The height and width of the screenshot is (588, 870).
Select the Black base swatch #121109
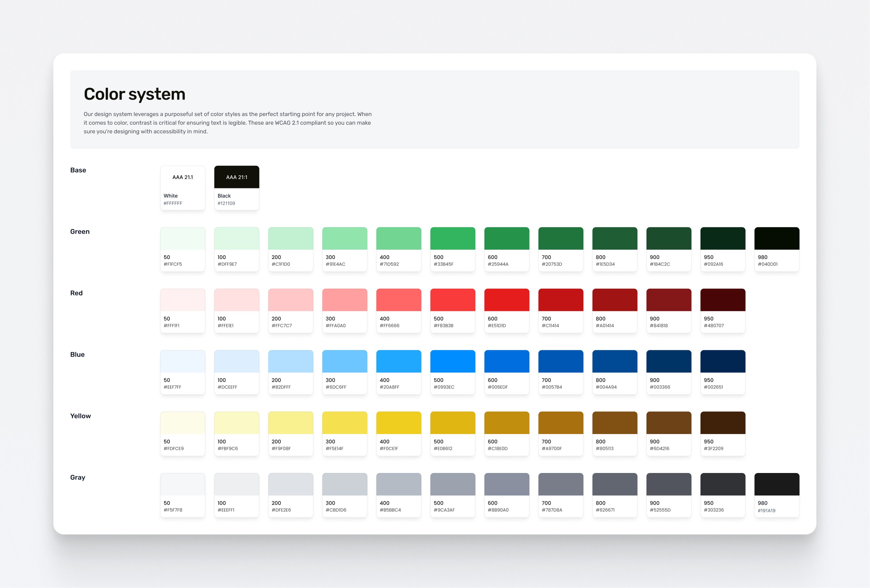(x=237, y=177)
